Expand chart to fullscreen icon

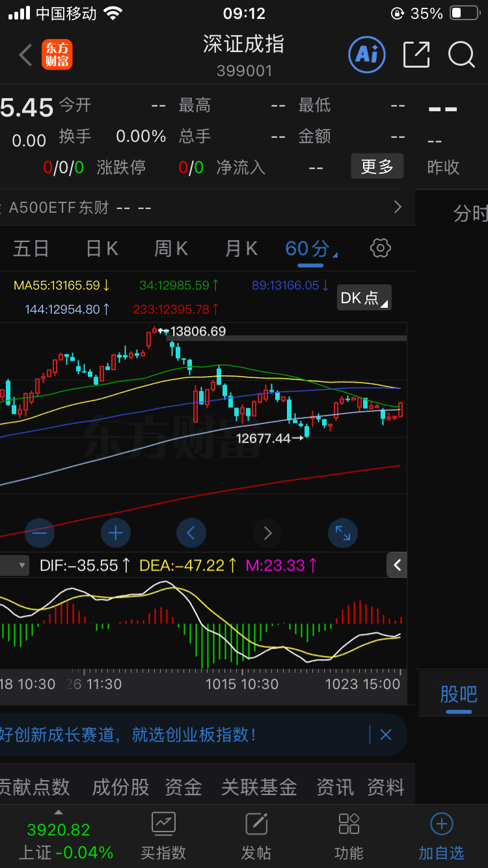(x=343, y=533)
